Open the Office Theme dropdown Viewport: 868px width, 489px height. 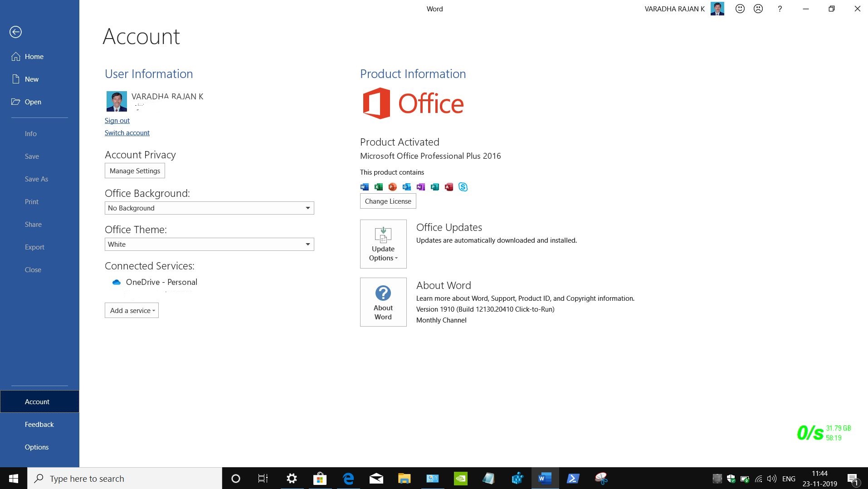coord(209,244)
